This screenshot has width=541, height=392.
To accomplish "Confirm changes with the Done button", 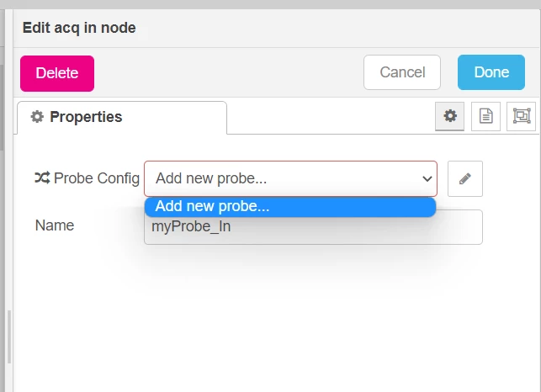I will coord(491,72).
